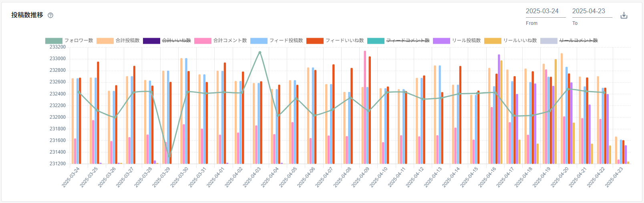Click the light blue フィード投稿数 swatch
The height and width of the screenshot is (203, 644).
259,41
